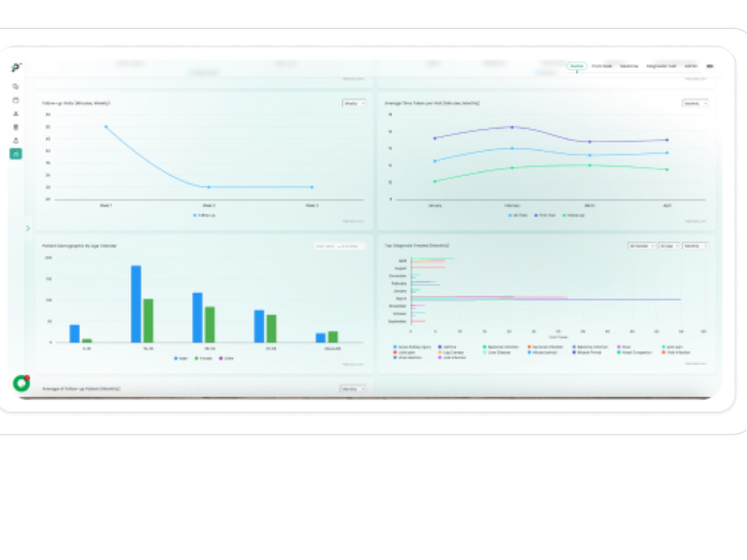The image size is (747, 560).
Task: Open the sidebar icon above the highlighted one
Action: [16, 140]
